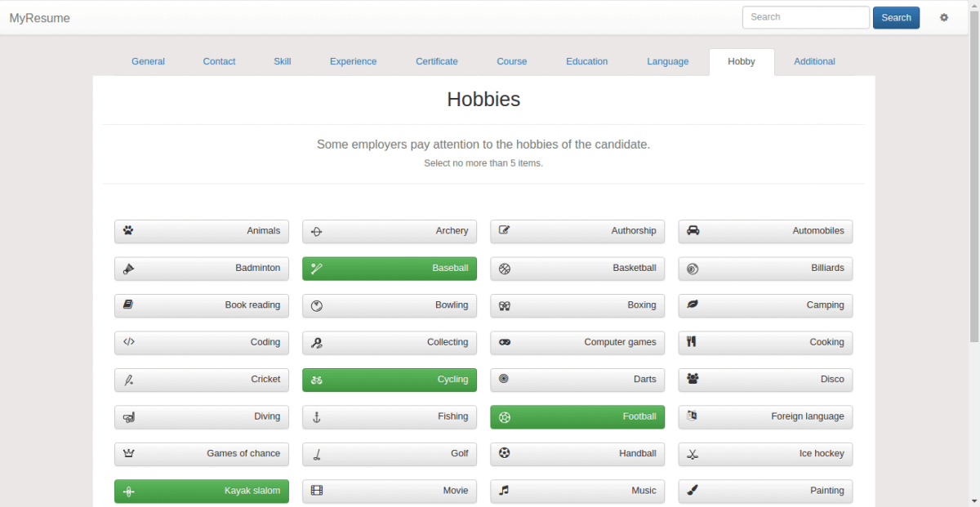This screenshot has width=980, height=507.
Task: Click the book icon on Book reading
Action: [x=128, y=305]
